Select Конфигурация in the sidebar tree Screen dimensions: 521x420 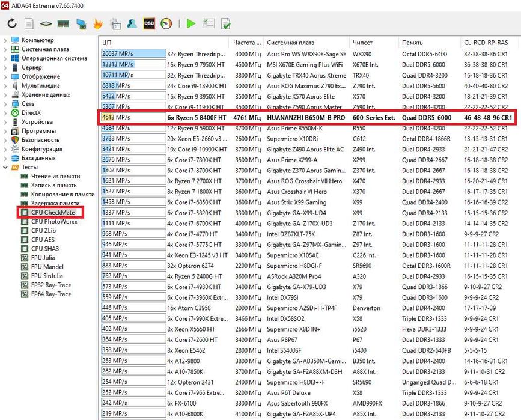[x=42, y=149]
